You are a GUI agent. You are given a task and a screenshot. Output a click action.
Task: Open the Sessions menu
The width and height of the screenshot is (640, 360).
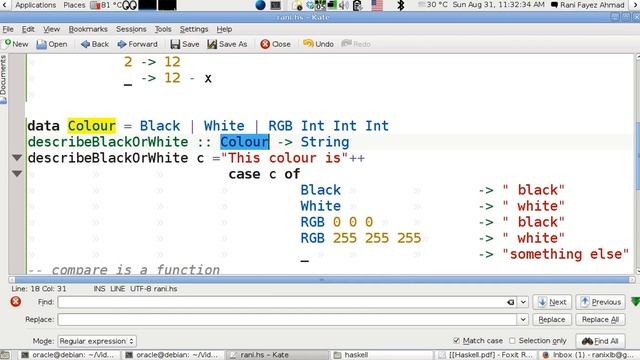[x=131, y=29]
